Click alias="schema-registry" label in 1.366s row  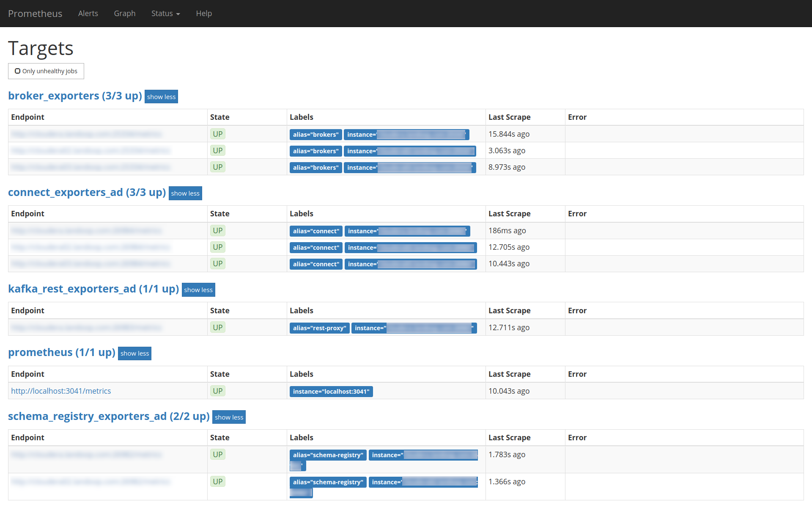[328, 482]
